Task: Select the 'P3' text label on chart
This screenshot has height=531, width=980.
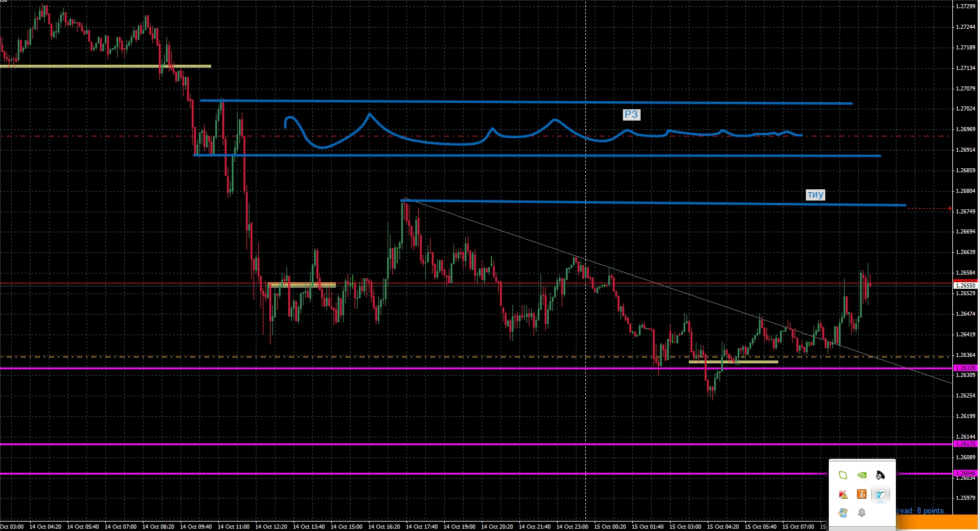Action: 631,115
